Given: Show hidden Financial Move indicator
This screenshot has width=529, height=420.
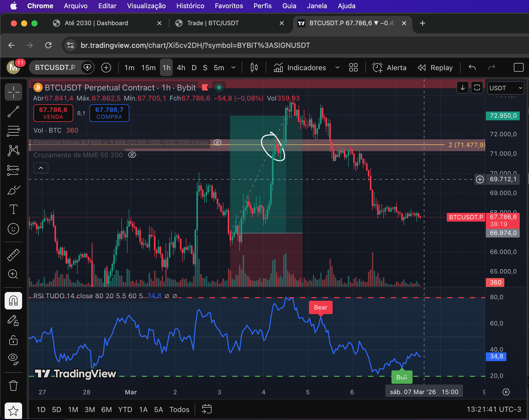Looking at the screenshot, I should point(217,142).
